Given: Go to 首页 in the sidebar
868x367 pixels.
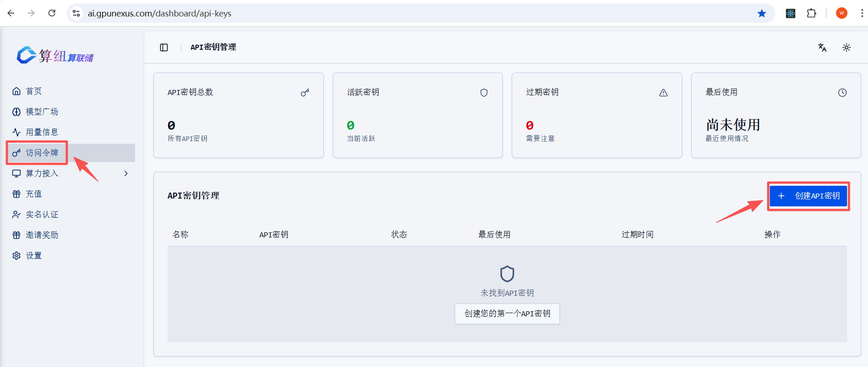Looking at the screenshot, I should coord(33,91).
